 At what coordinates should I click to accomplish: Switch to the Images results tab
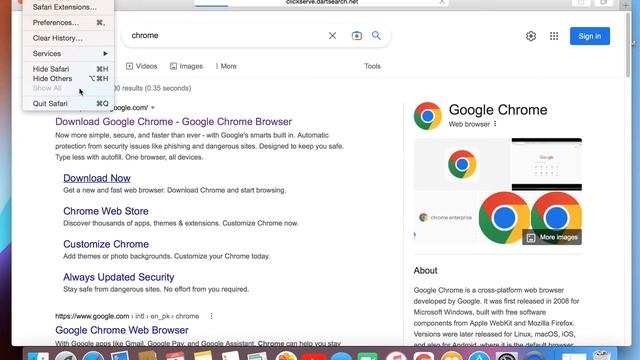(186, 66)
